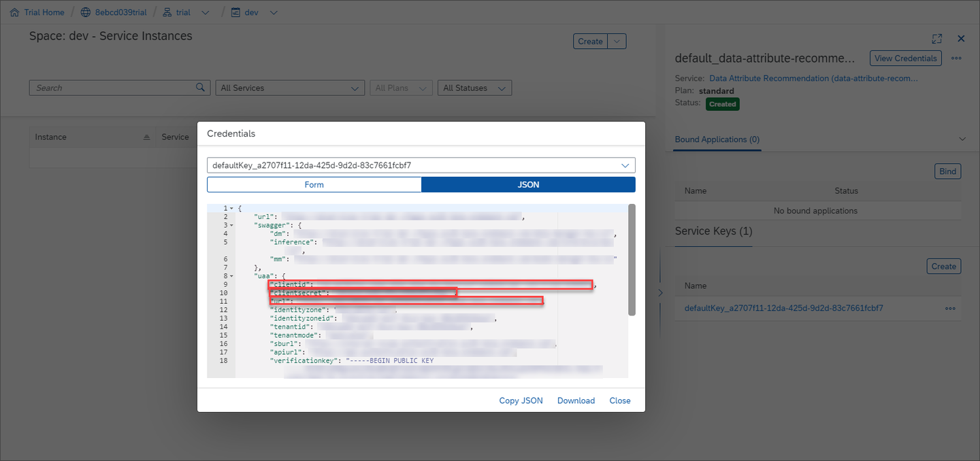980x461 pixels.
Task: Open the Create split-button arrow
Action: coord(617,41)
